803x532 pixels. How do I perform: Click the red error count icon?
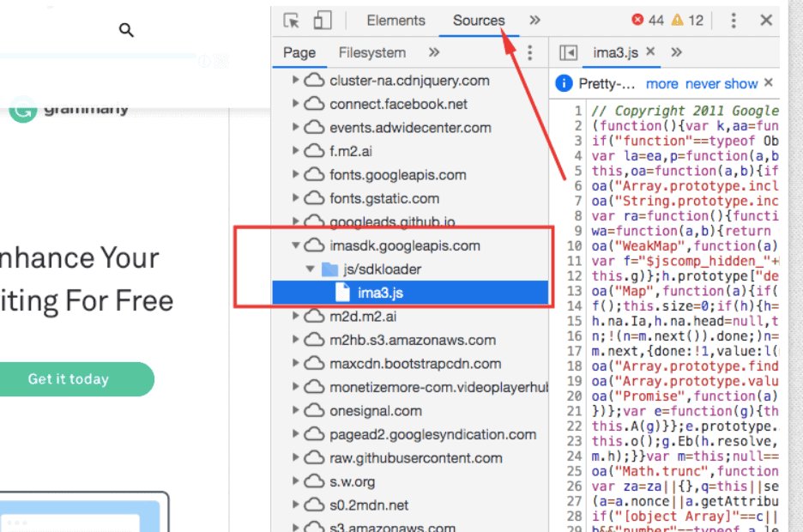pyautogui.click(x=637, y=21)
